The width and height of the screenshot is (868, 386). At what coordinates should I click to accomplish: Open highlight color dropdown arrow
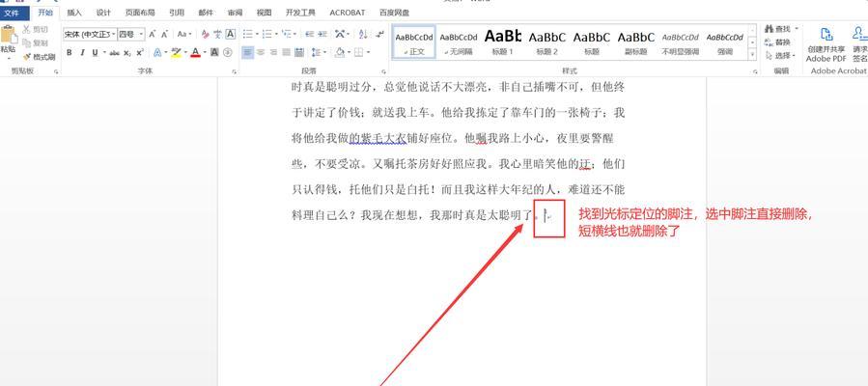tap(185, 52)
